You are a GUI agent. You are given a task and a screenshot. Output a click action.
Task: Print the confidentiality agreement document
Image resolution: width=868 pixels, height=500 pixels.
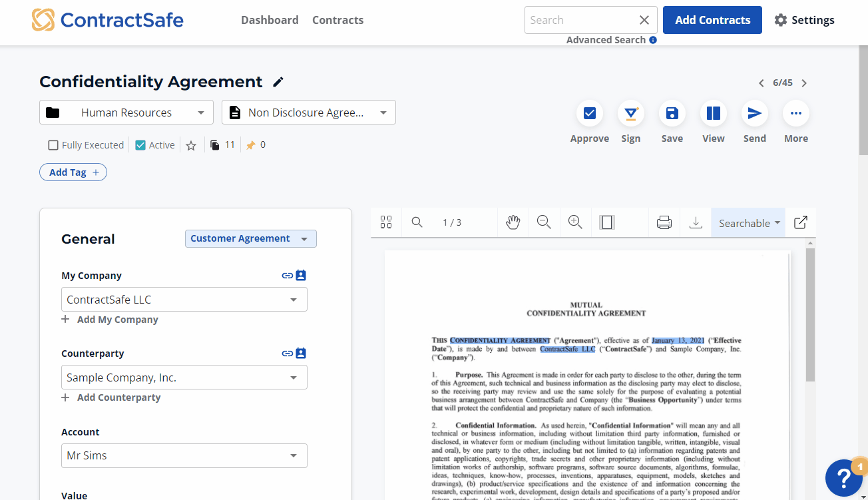tap(664, 222)
